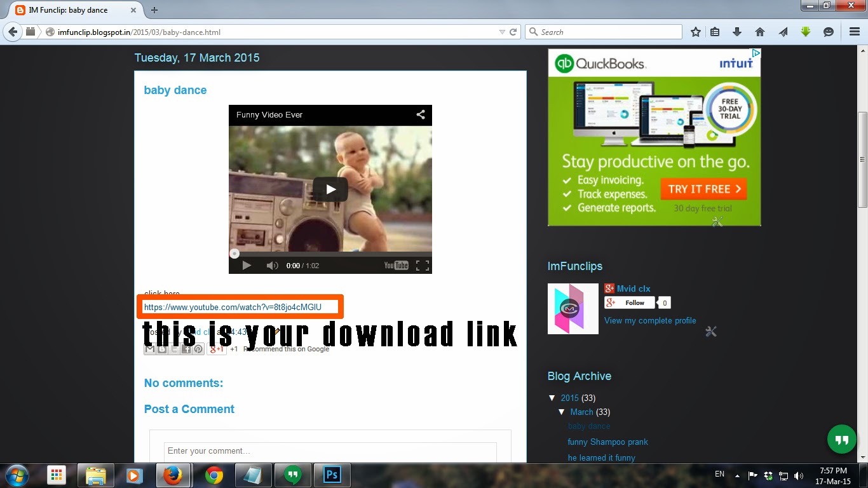868x488 pixels.
Task: Collapse the 2015 archive list
Action: [552, 398]
